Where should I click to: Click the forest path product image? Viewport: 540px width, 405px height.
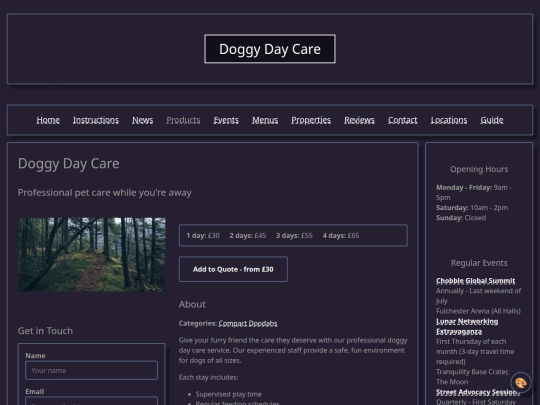pos(92,255)
